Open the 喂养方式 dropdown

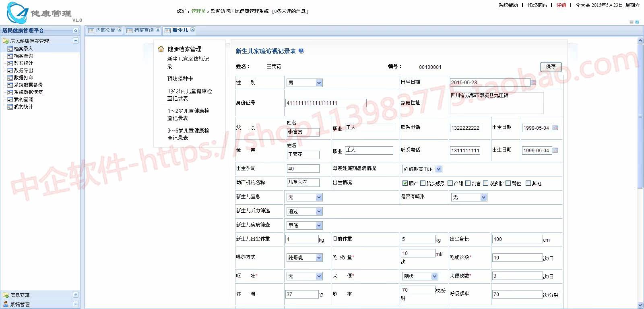pos(305,258)
